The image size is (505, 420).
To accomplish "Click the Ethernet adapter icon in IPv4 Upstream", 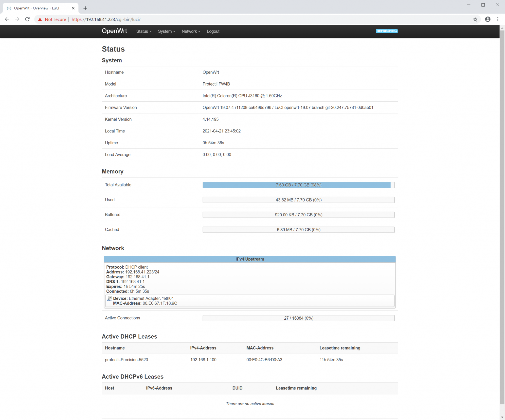I will pyautogui.click(x=109, y=298).
